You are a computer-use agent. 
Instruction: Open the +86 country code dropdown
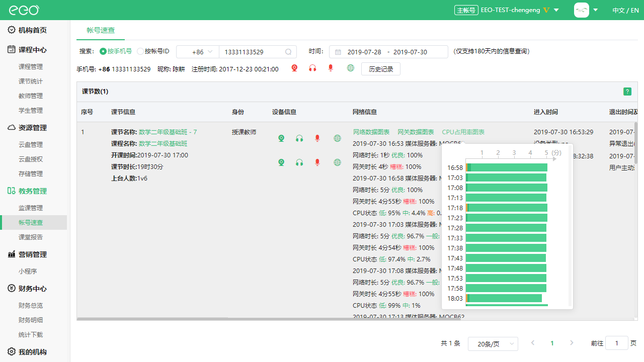click(x=197, y=52)
